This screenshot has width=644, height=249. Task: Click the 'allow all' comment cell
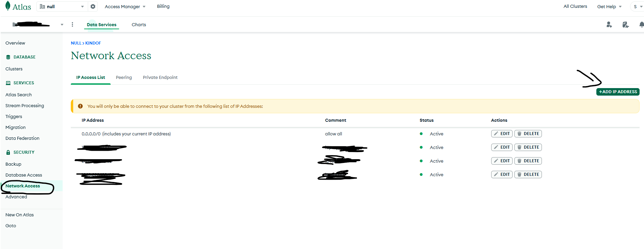[334, 134]
